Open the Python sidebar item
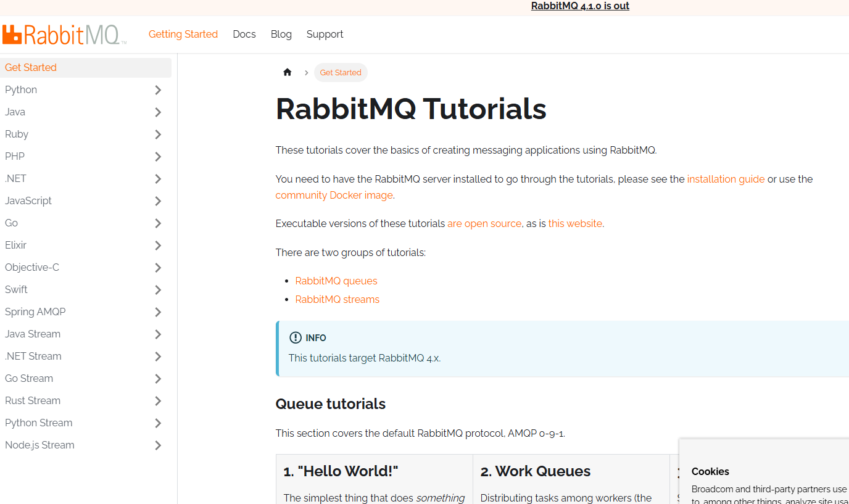This screenshot has width=849, height=504. tap(21, 90)
